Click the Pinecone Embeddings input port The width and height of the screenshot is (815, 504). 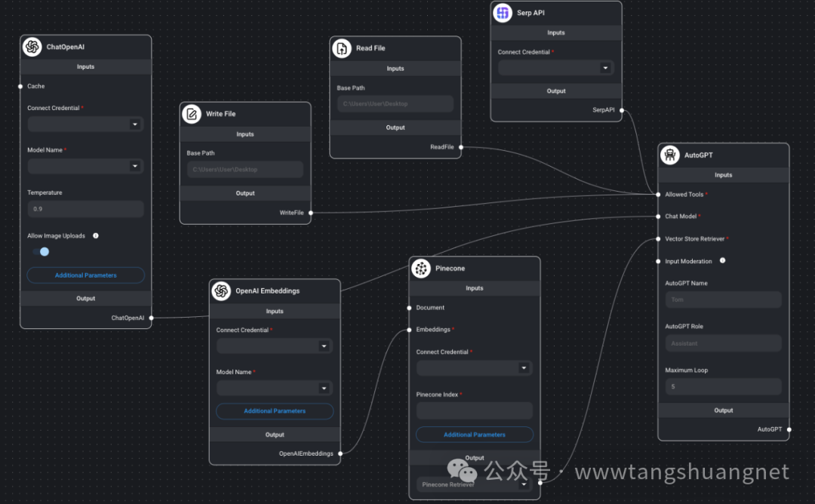coord(409,330)
